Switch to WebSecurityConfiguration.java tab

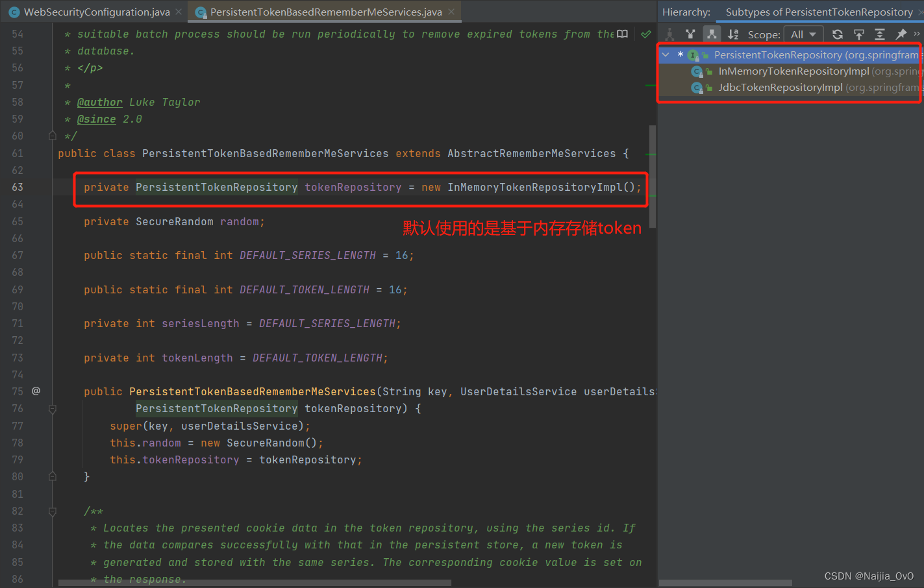95,12
